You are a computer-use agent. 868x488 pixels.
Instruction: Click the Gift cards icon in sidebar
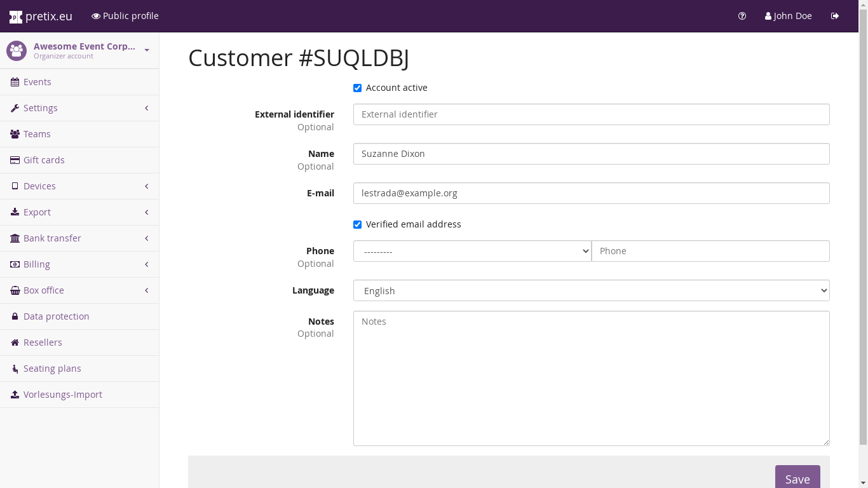coord(15,160)
